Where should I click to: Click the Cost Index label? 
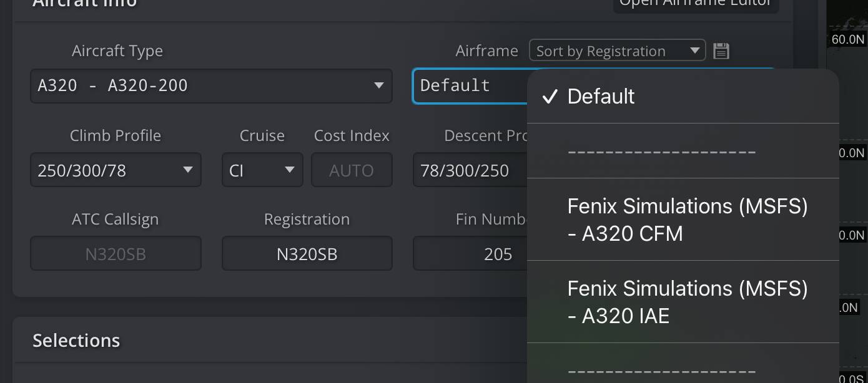coord(352,135)
